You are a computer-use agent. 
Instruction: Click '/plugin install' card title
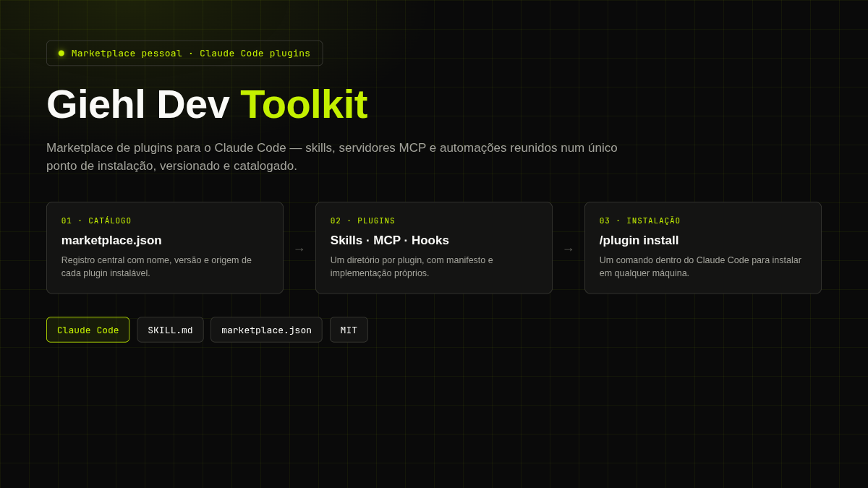point(639,241)
